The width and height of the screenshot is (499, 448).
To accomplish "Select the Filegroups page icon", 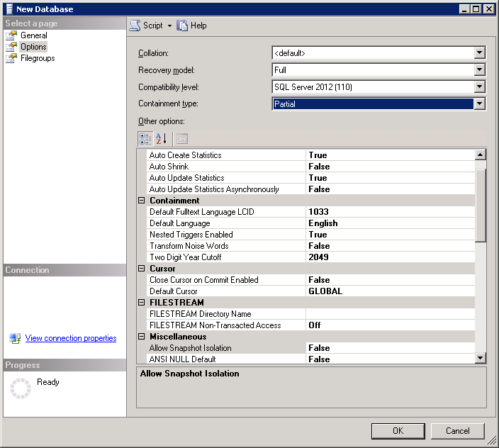I will [11, 58].
